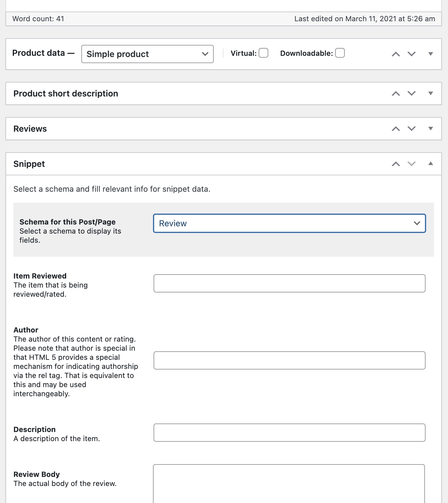Move Reviews panel up
This screenshot has height=503, width=448.
click(x=396, y=129)
